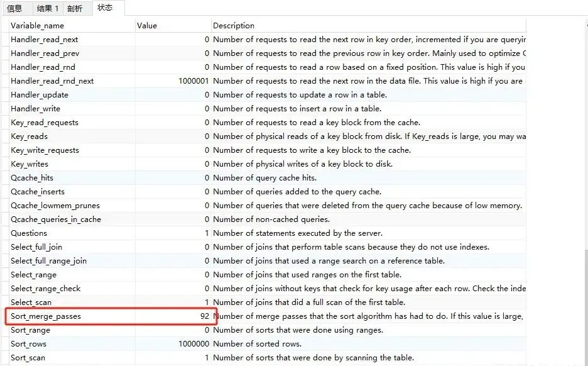Click the Select_full_join description text

351,247
